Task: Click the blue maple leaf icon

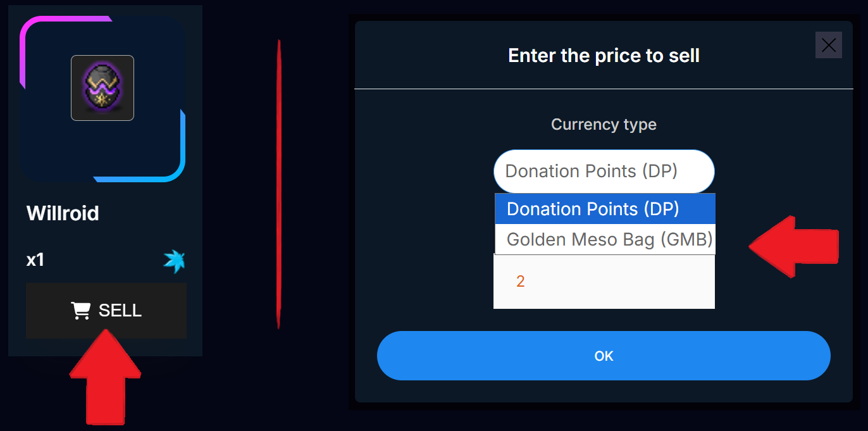Action: 174,261
